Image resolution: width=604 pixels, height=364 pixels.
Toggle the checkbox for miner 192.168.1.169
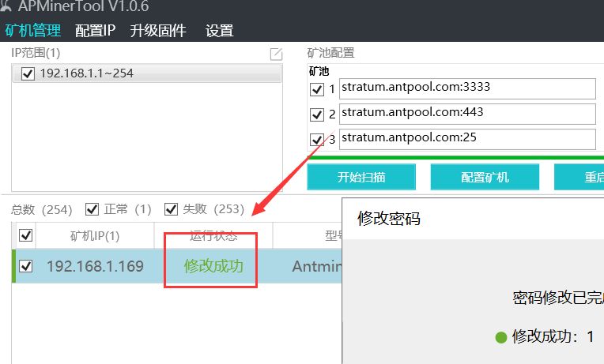[x=25, y=266]
